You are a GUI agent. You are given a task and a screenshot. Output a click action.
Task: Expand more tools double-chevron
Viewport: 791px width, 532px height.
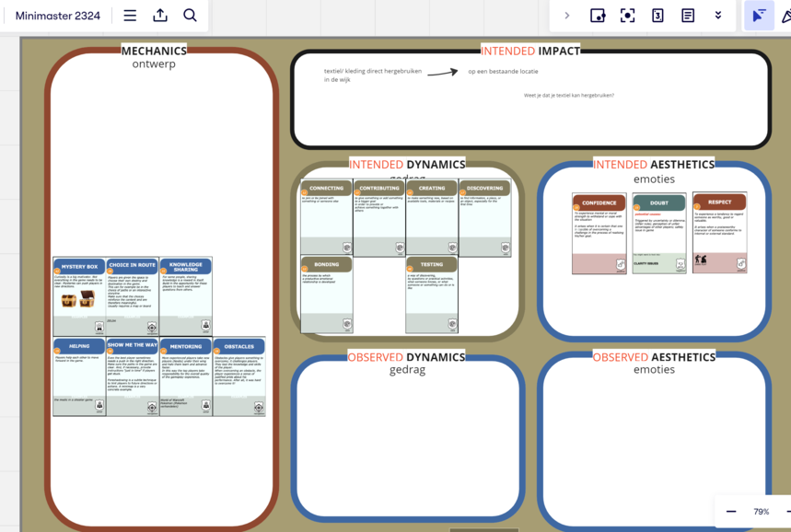[718, 16]
